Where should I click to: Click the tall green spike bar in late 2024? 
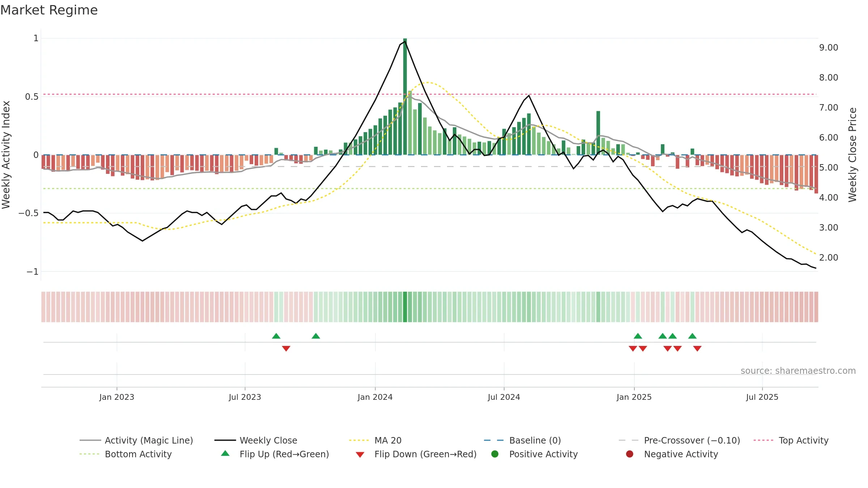[x=598, y=133]
